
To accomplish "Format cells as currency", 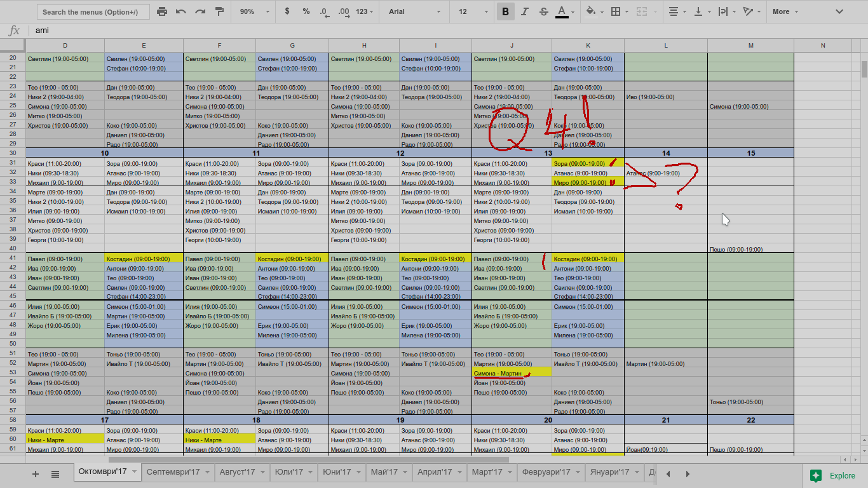I will [287, 11].
